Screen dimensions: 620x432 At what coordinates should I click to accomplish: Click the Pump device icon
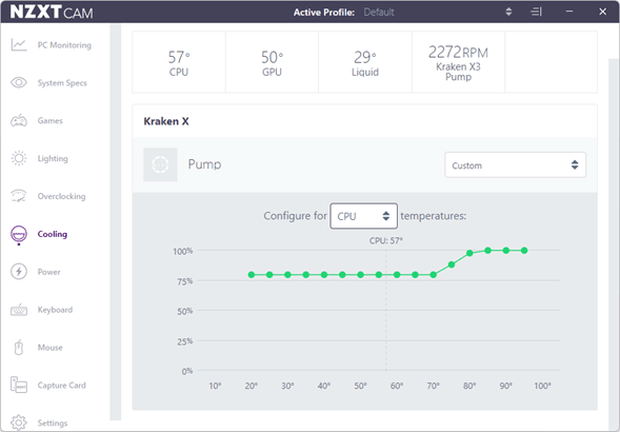pos(160,164)
